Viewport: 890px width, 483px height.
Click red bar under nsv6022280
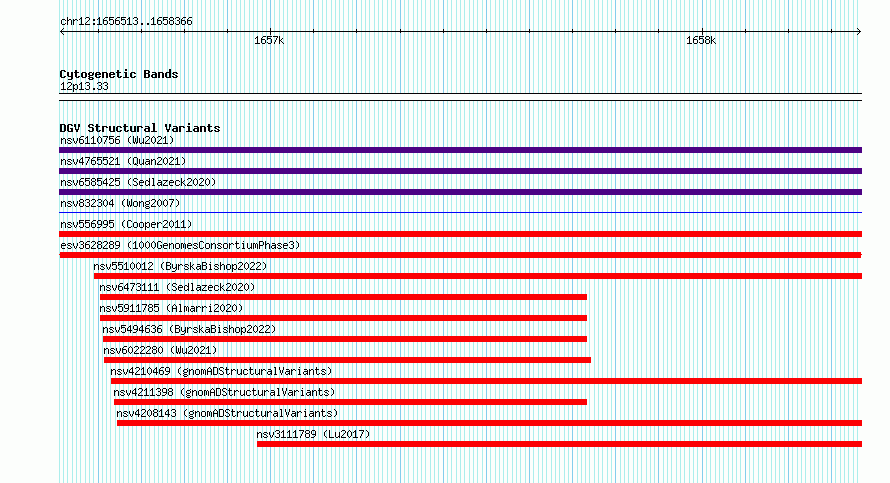pos(347,360)
